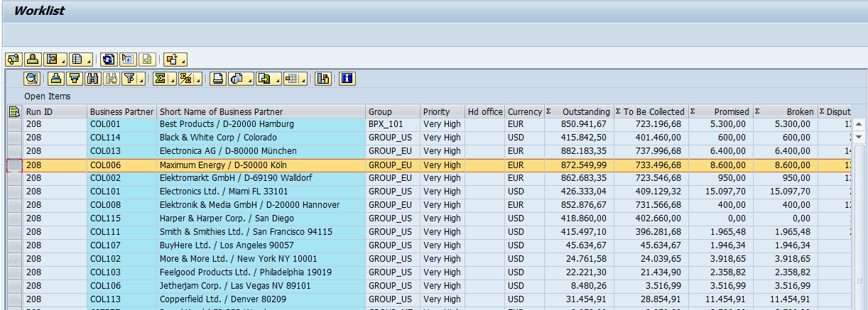Click the first icon in the upper toolbar
Screen dimensions: 868x310
(x=13, y=60)
